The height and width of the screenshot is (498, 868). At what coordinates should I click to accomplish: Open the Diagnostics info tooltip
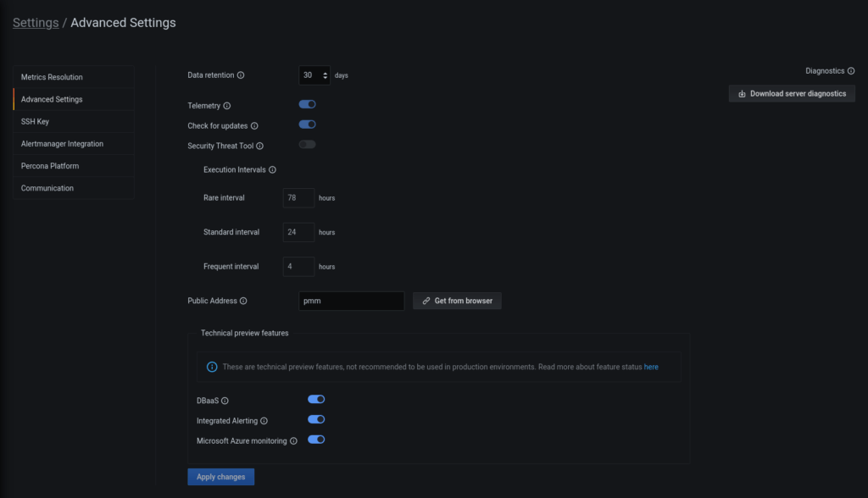coord(850,70)
